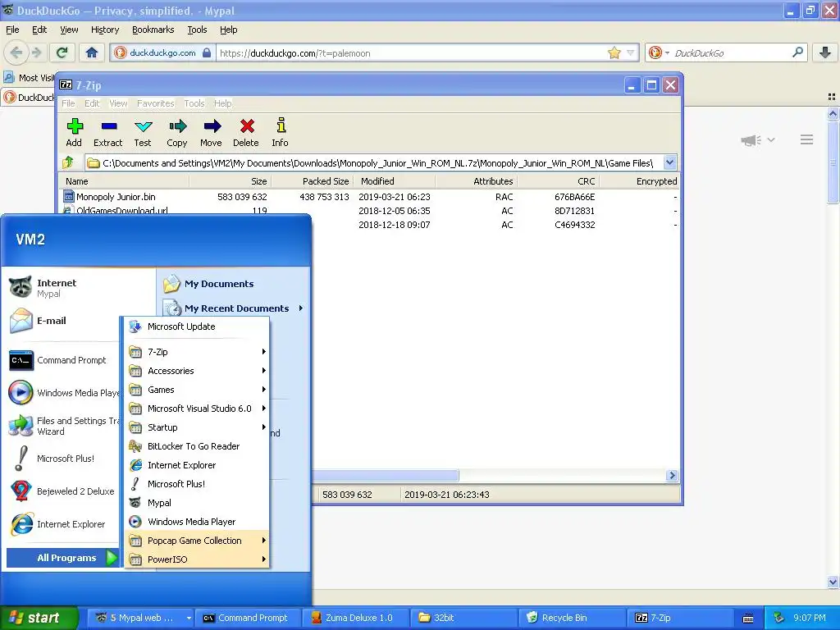Expand My Recent Documents submenu

pyautogui.click(x=234, y=308)
